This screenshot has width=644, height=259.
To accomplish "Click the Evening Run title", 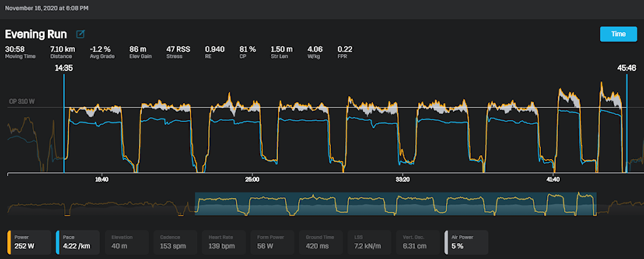I will tap(36, 34).
